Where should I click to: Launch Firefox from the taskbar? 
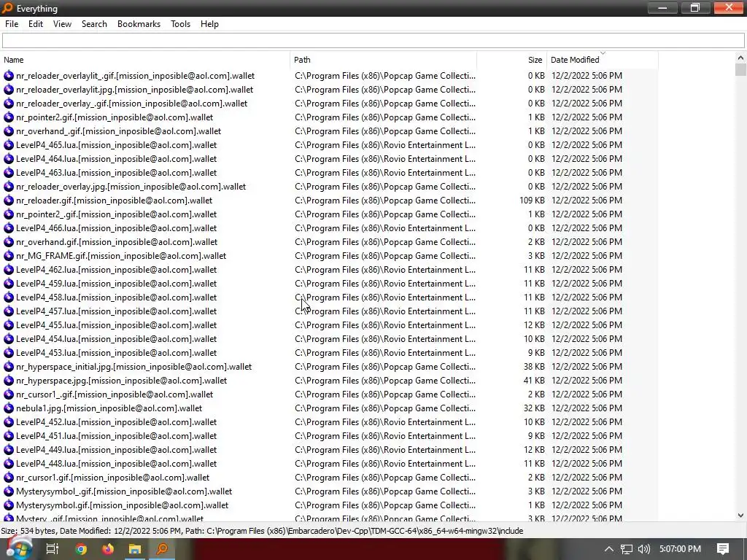pos(108,549)
